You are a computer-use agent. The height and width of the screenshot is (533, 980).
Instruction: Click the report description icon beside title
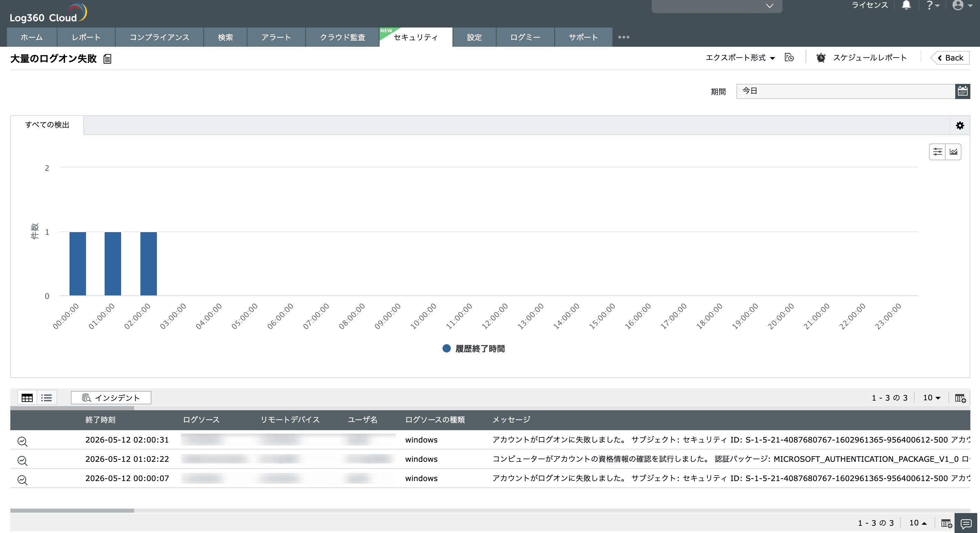tap(107, 59)
